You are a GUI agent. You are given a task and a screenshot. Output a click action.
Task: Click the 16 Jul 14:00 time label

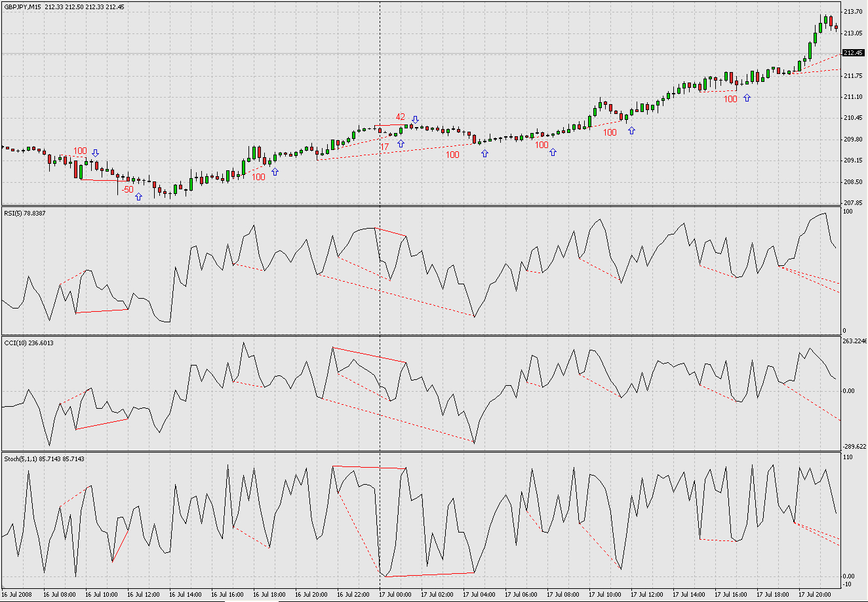click(185, 595)
